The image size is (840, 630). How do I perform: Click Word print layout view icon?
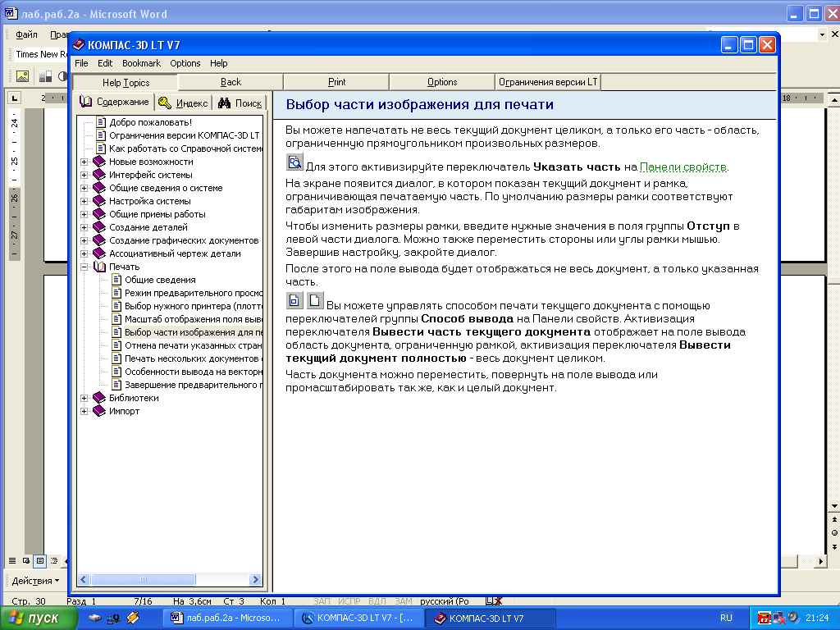coord(39,561)
